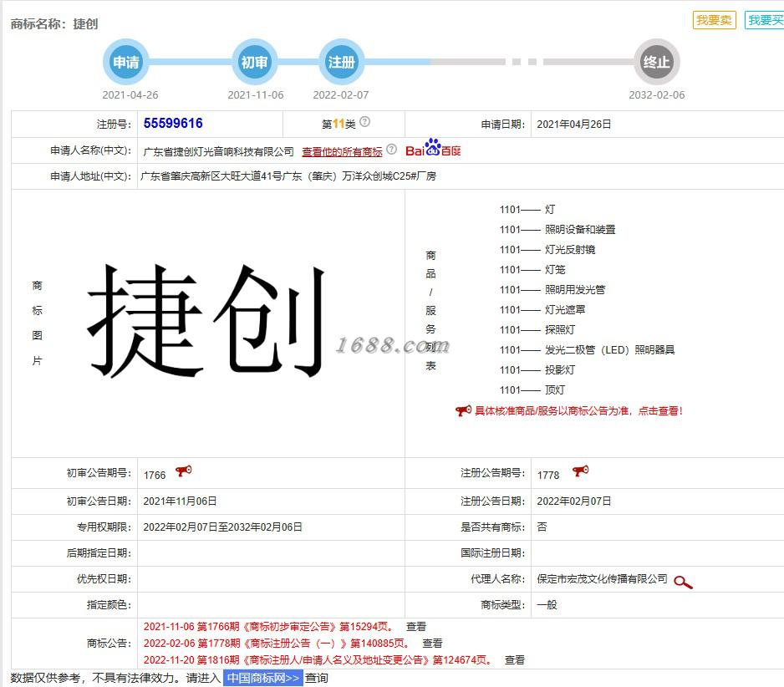Select 注册公告期号 value 1778
Image resolution: width=784 pixels, height=687 pixels.
548,475
